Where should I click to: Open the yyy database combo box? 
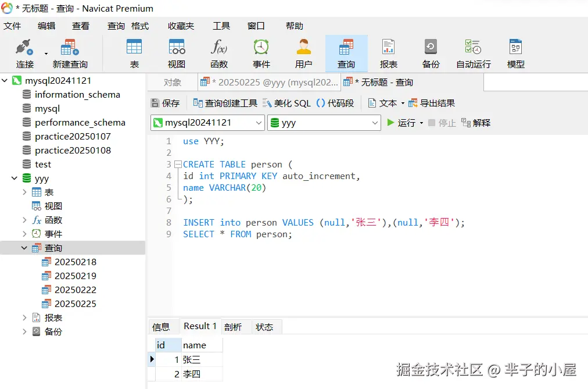[x=324, y=123]
